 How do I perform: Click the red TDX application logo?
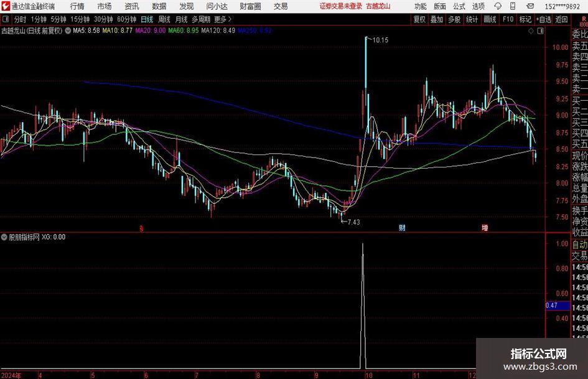tap(6, 6)
